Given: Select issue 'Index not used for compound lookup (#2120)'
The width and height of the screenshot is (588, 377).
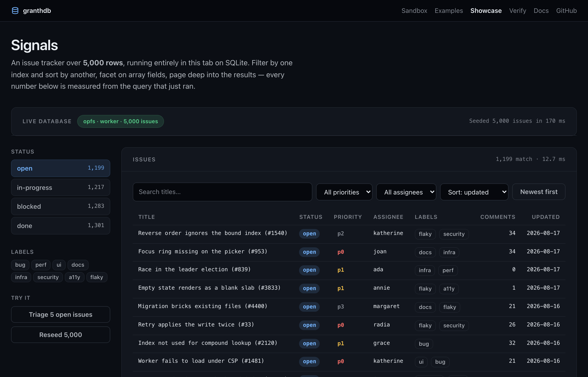Looking at the screenshot, I should [x=208, y=343].
